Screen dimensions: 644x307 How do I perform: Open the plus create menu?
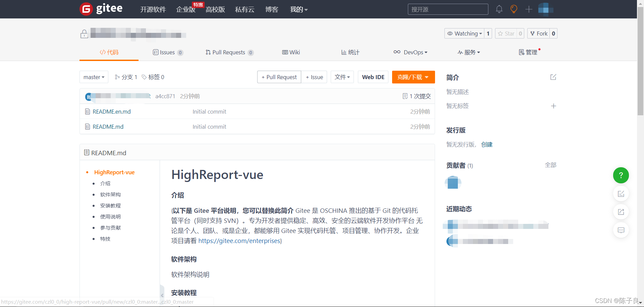coord(529,9)
